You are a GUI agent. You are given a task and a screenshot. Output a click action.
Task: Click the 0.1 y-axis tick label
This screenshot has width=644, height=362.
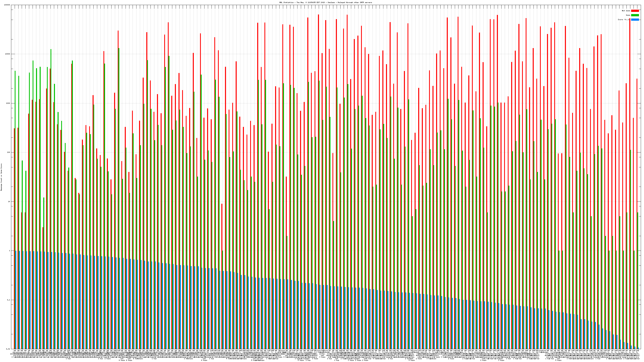coord(9,300)
